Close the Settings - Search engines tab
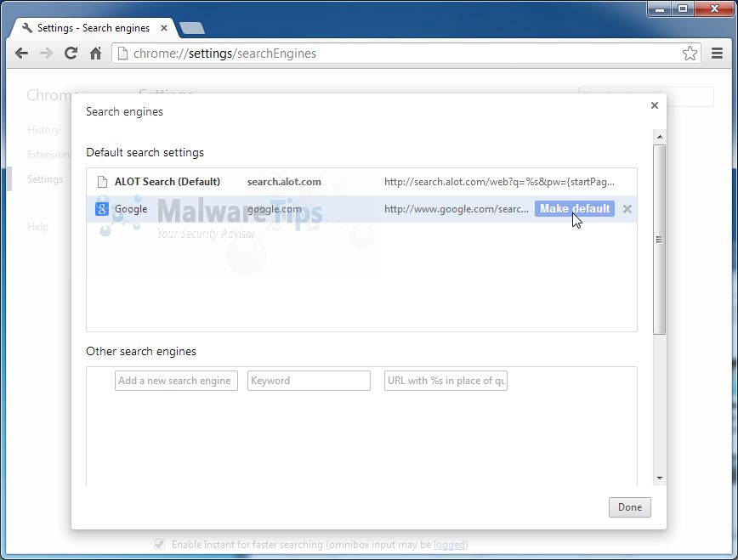Image resolution: width=738 pixels, height=560 pixels. point(164,28)
